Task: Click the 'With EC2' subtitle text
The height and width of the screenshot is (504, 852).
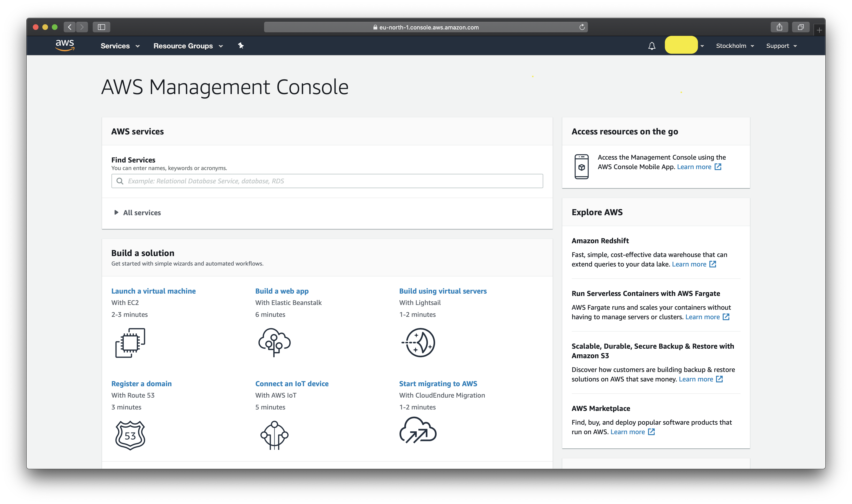Action: 125,303
